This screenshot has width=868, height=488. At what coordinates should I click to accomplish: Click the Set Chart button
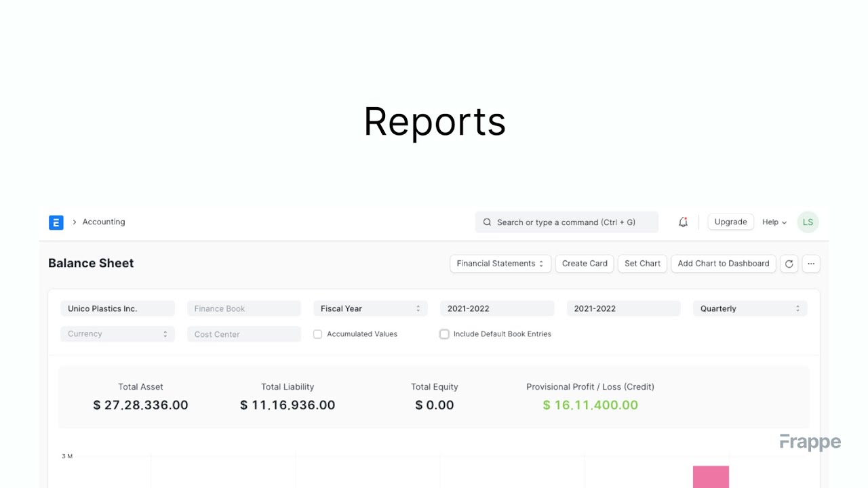pyautogui.click(x=642, y=264)
